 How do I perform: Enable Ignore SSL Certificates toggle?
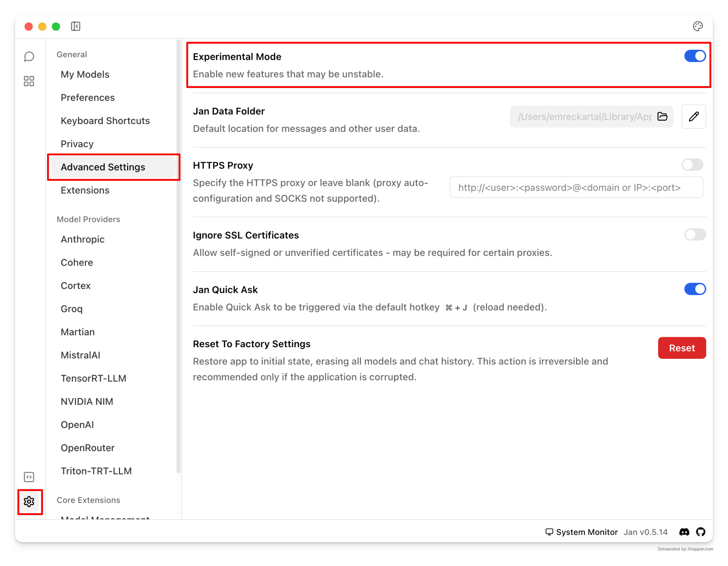(x=695, y=235)
